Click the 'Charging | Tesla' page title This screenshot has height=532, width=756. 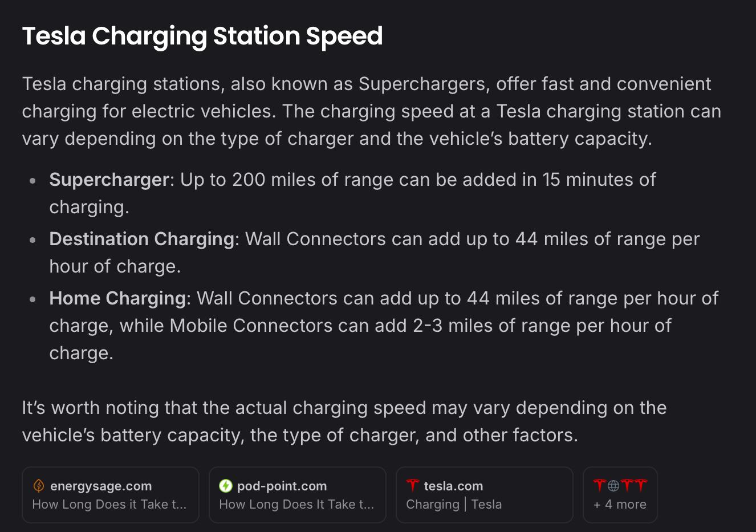point(454,505)
